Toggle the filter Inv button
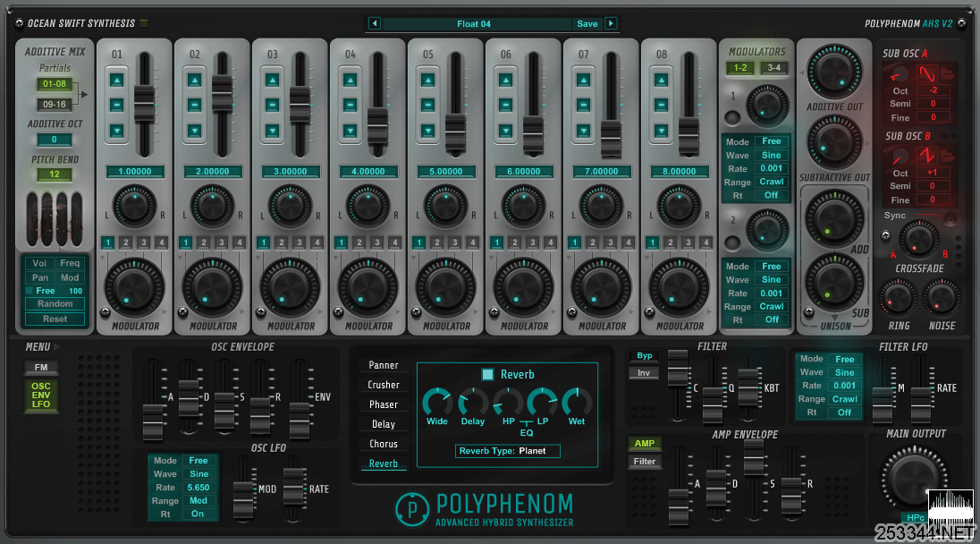Viewport: 980px width, 544px height. click(x=645, y=373)
